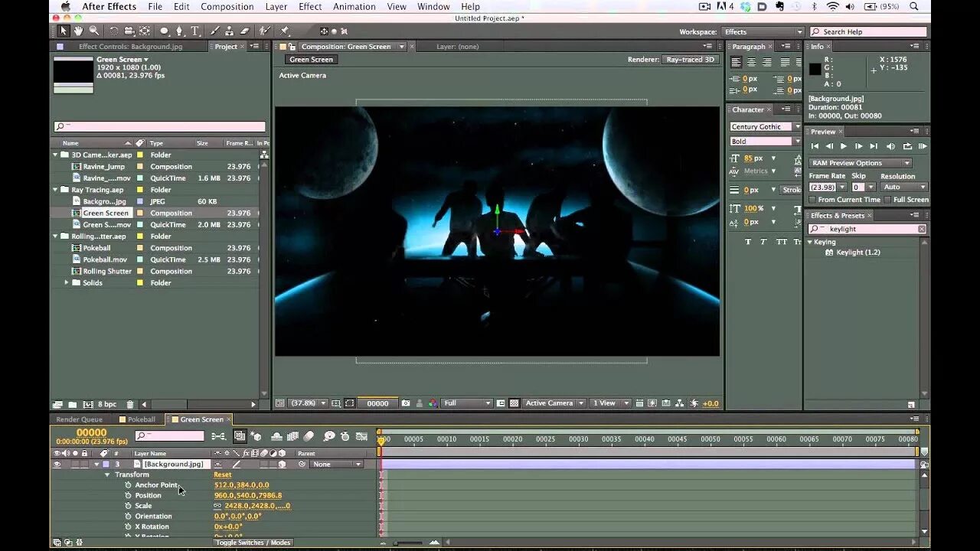Select the Clone Stamp tool
980x551 pixels.
[x=229, y=31]
